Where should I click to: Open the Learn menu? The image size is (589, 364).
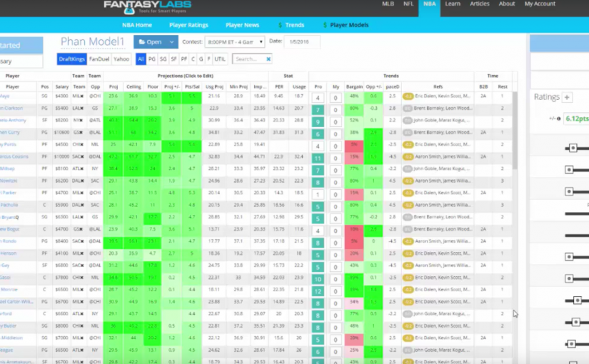pos(453,4)
